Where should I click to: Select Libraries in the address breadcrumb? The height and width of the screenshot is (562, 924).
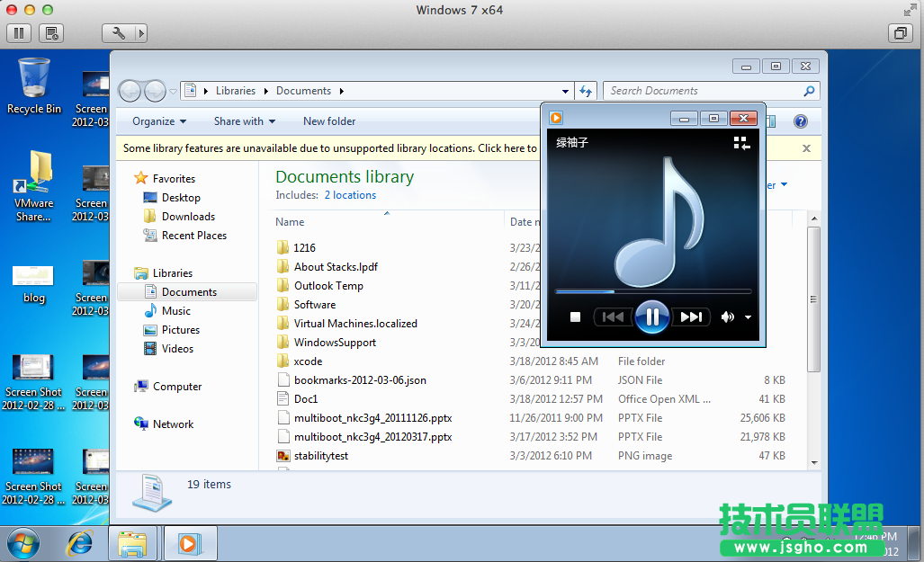pyautogui.click(x=236, y=90)
